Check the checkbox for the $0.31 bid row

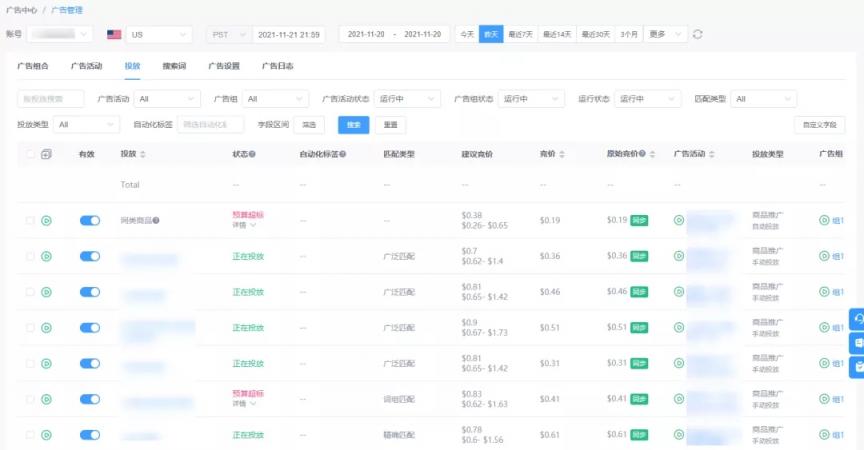(30, 364)
